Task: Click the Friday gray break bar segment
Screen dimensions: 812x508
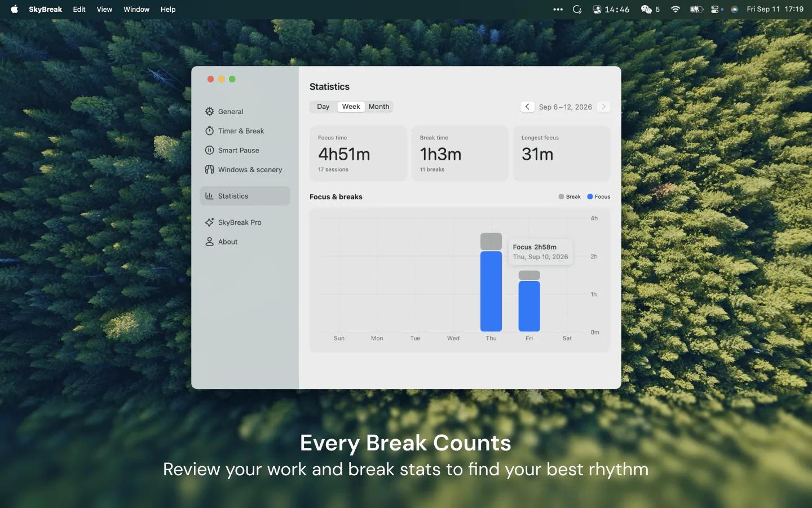Action: (529, 275)
